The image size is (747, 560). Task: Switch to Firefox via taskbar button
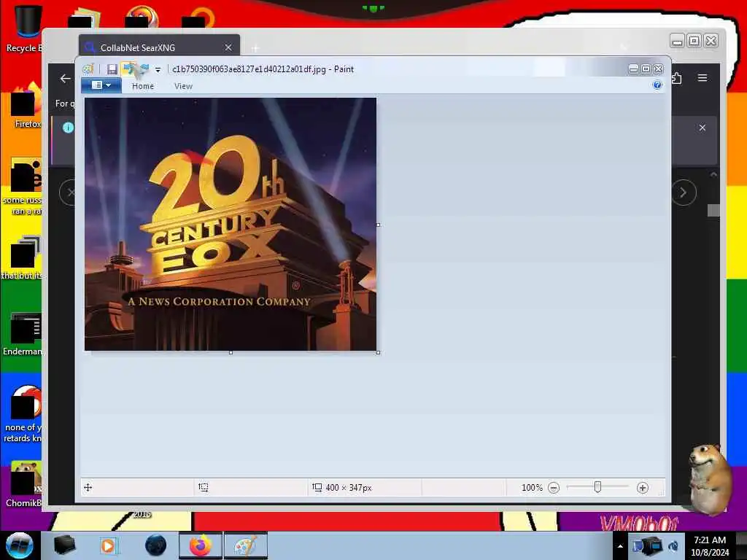pos(201,545)
